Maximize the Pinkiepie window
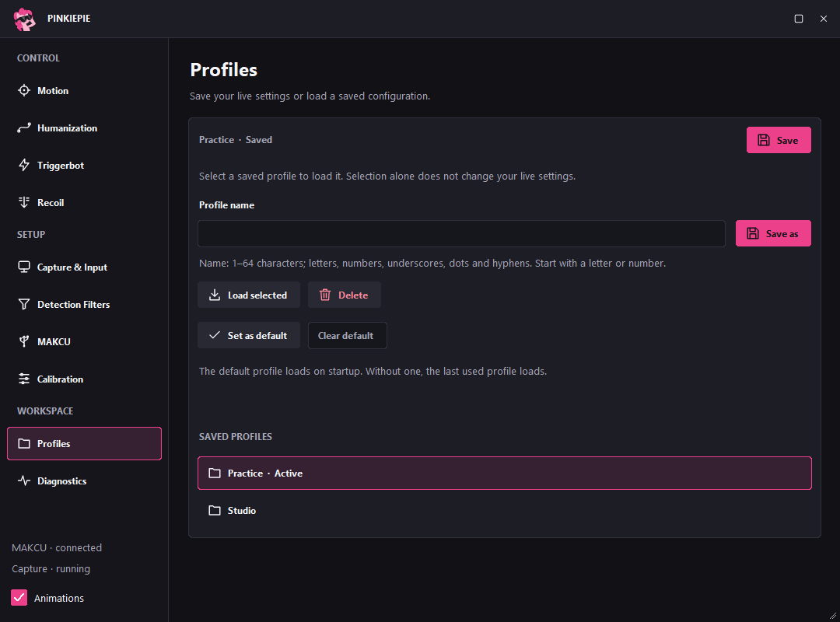840x622 pixels. tap(798, 19)
